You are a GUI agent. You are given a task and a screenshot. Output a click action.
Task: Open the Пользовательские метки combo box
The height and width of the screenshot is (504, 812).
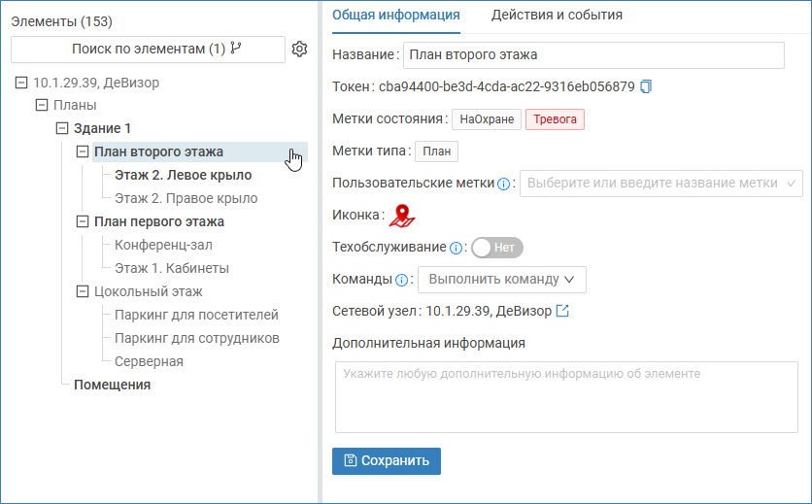tap(660, 184)
